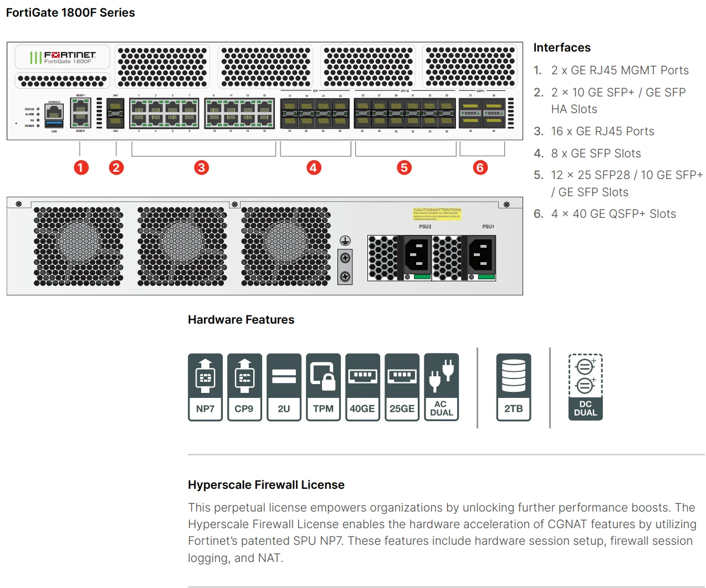Select the NP7 hardware feature icon
Viewport: 706px width, 588px height.
(x=204, y=387)
